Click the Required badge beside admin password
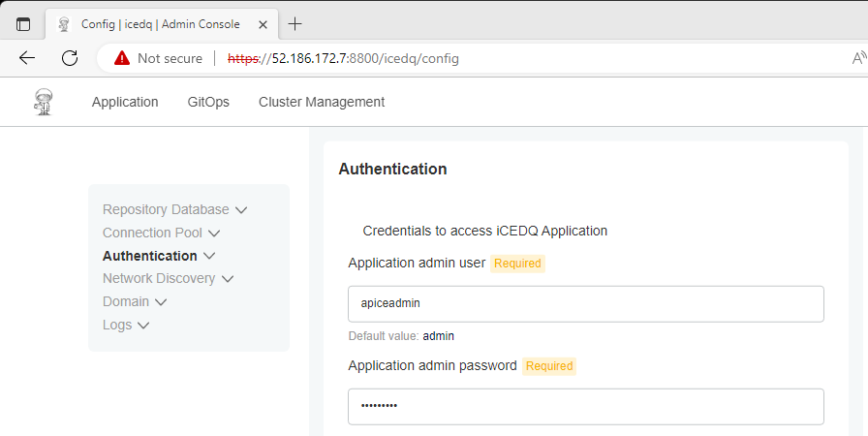Screen dimensions: 868x436 (549, 366)
